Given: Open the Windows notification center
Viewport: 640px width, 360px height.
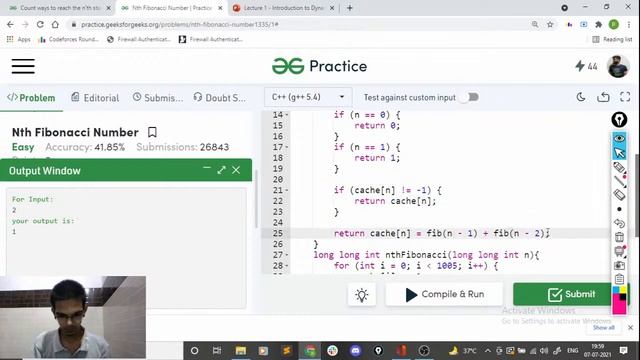Looking at the screenshot, I should [624, 350].
